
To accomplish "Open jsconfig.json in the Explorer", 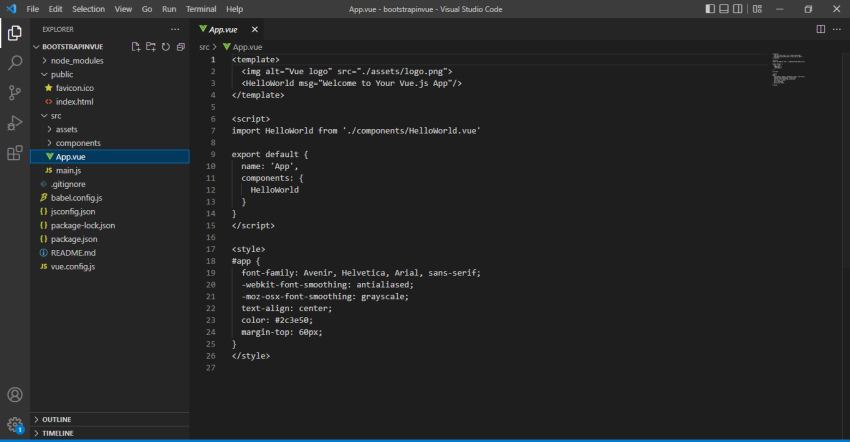I will click(x=110, y=212).
